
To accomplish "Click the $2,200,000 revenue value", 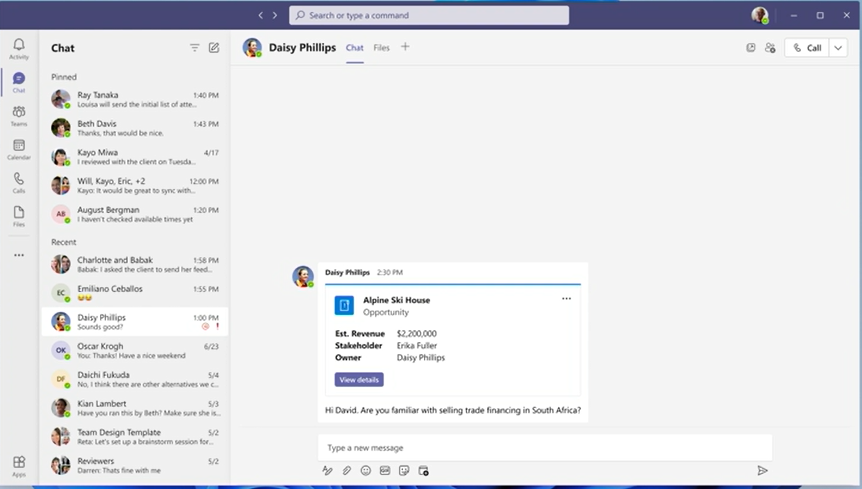I will [417, 334].
